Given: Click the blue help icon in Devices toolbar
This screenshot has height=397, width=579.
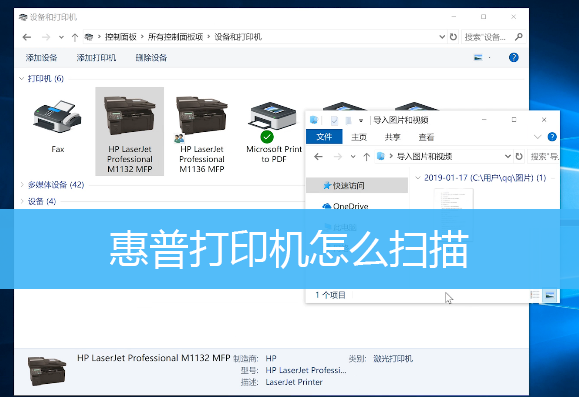Looking at the screenshot, I should pyautogui.click(x=513, y=58).
